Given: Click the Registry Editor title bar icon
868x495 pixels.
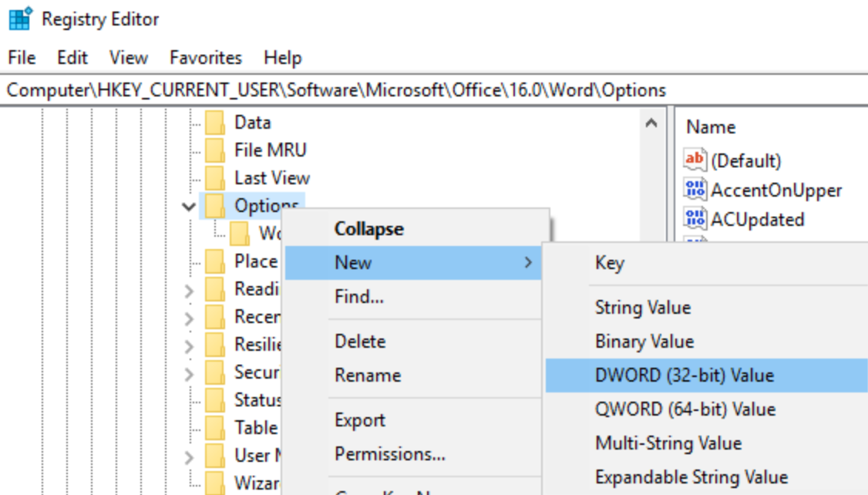Looking at the screenshot, I should point(19,19).
